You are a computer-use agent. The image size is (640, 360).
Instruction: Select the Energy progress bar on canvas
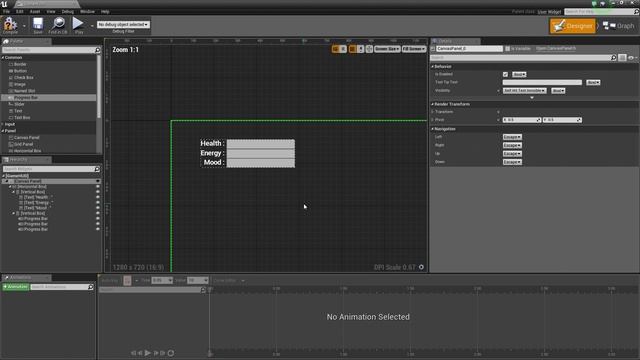click(x=260, y=153)
